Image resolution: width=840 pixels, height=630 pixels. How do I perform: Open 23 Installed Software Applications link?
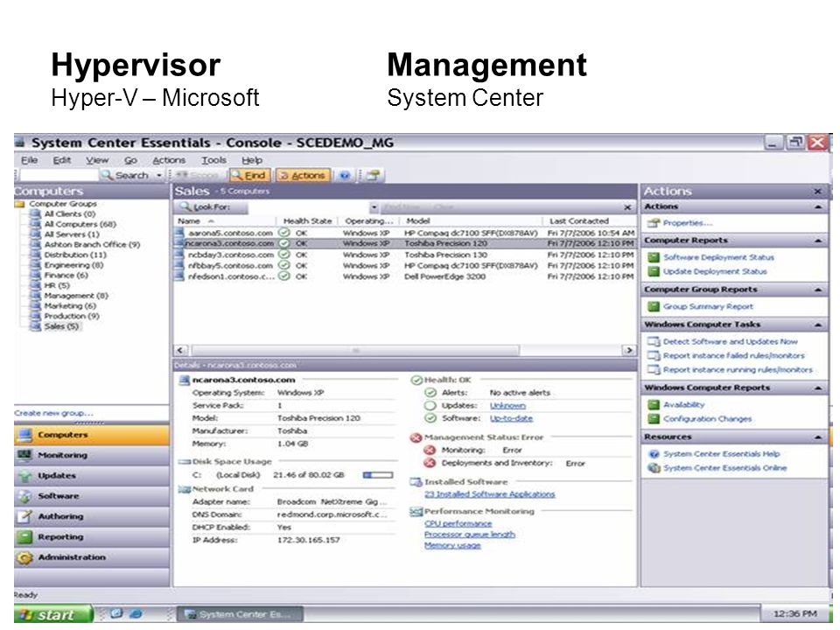pyautogui.click(x=490, y=494)
